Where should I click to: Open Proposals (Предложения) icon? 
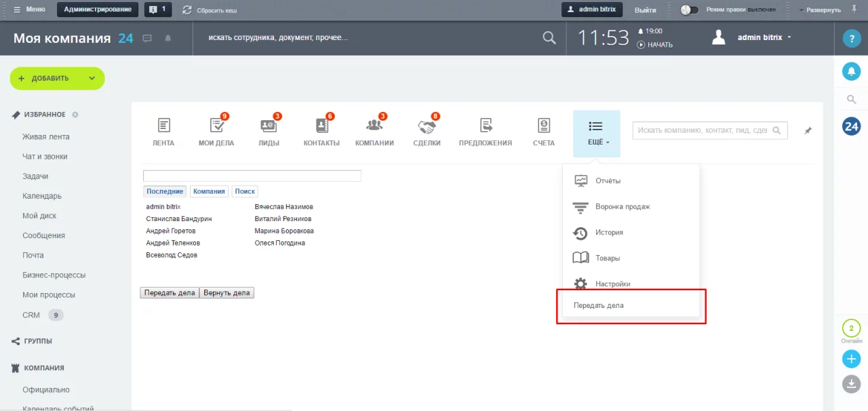486,126
